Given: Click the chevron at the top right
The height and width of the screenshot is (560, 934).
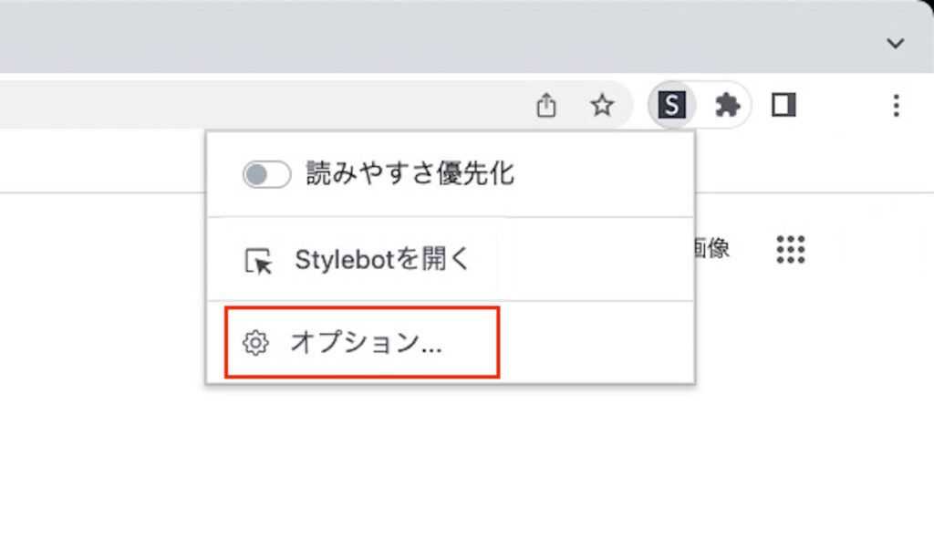Looking at the screenshot, I should point(895,43).
